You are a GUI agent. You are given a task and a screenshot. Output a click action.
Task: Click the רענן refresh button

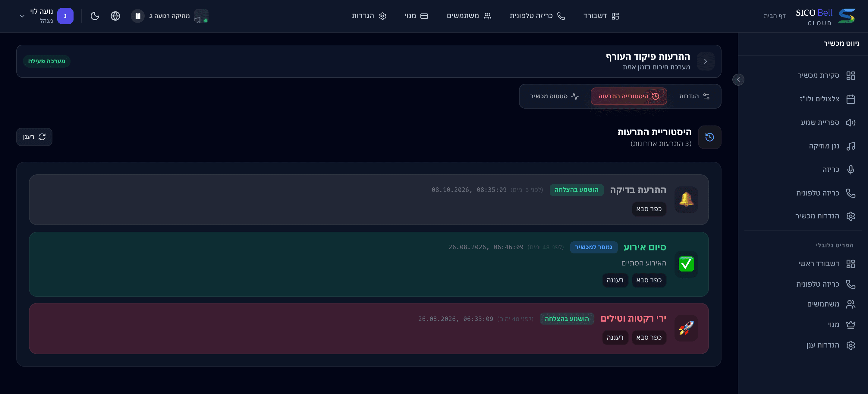pyautogui.click(x=34, y=137)
